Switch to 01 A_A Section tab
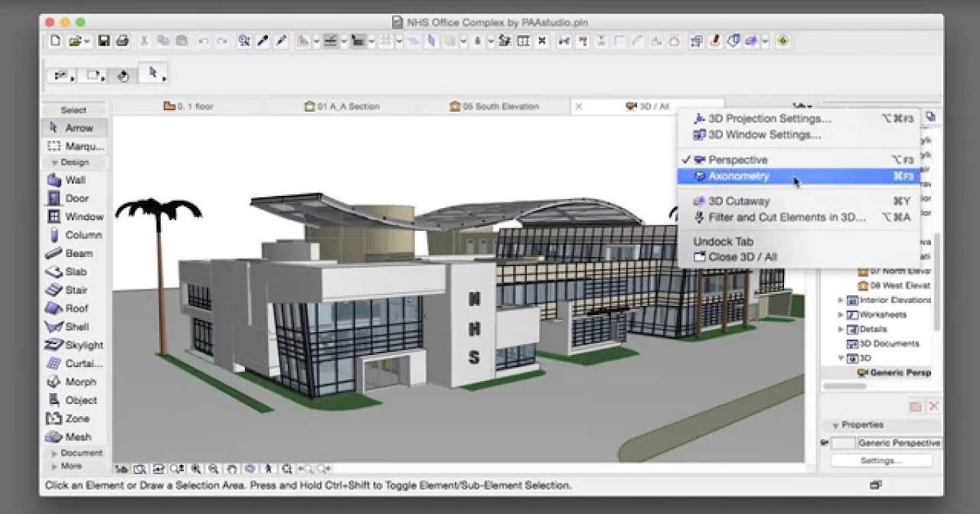Viewport: 980px width, 514px height. click(x=341, y=106)
